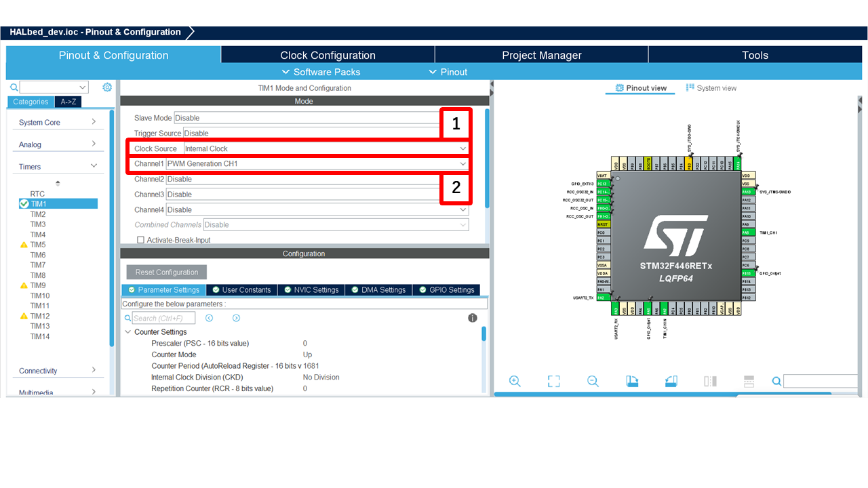This screenshot has width=868, height=488.
Task: Open the peripheral settings gear icon
Action: click(107, 87)
